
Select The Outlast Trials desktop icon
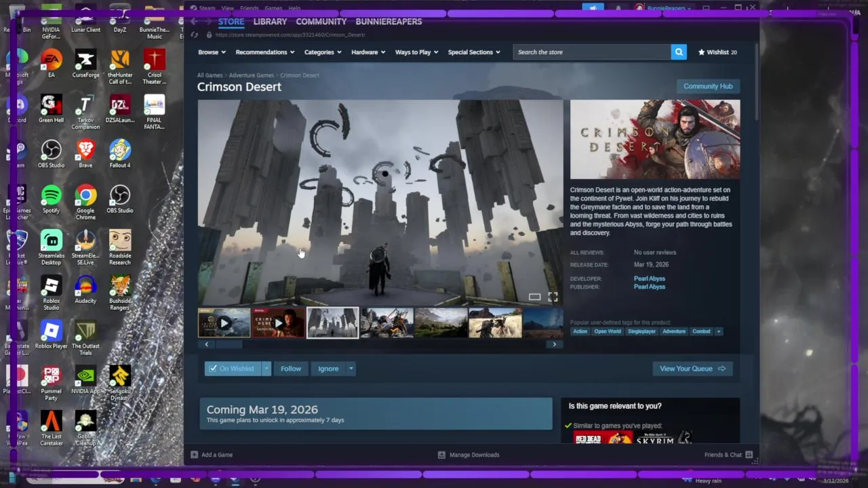[85, 338]
